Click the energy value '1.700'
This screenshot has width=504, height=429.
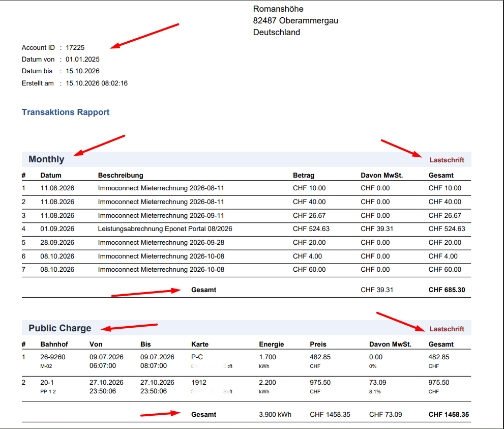(x=268, y=357)
